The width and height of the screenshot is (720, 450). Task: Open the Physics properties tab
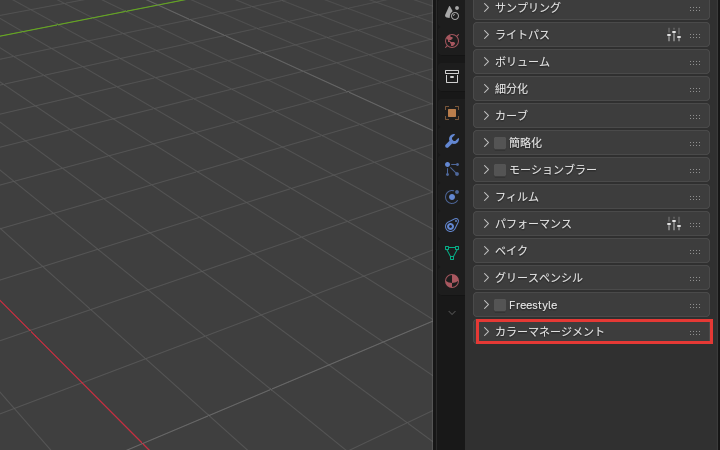click(452, 197)
